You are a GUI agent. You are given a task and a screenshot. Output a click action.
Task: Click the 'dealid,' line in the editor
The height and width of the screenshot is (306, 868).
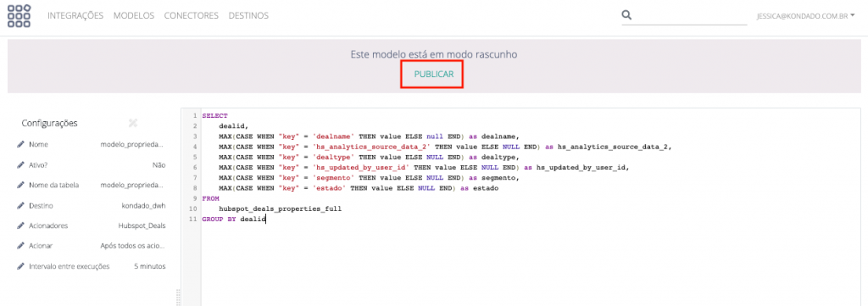point(234,126)
